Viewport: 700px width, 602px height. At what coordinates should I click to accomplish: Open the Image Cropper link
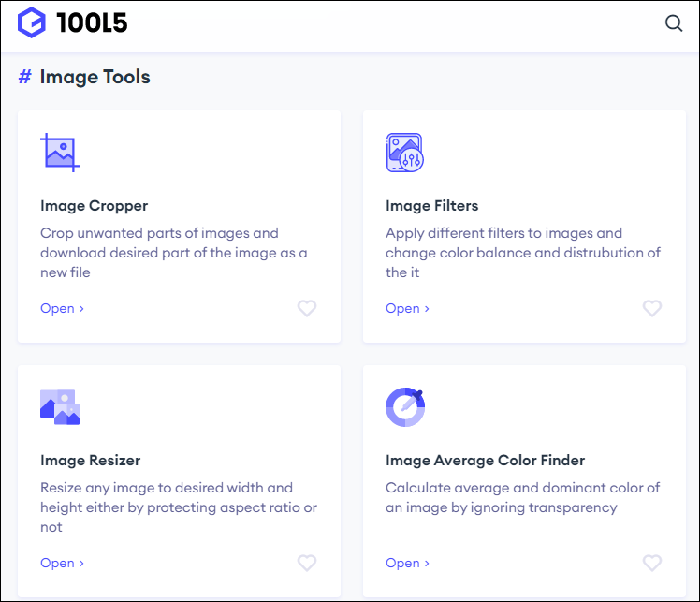[x=62, y=308]
